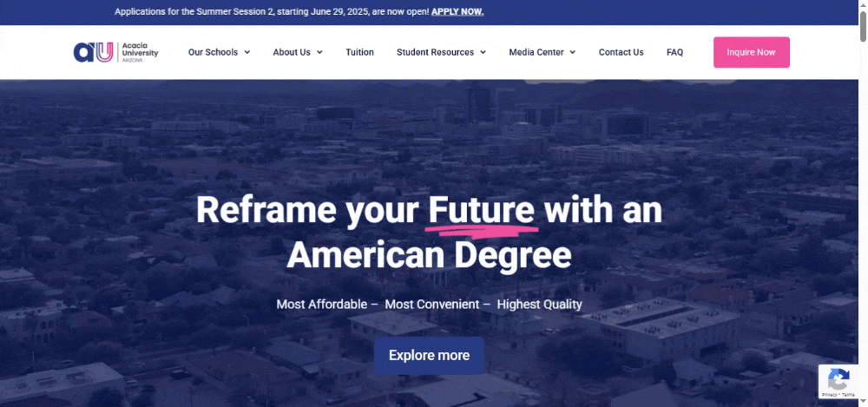Image resolution: width=868 pixels, height=407 pixels.
Task: Click the pink Inquire Now button
Action: tap(751, 52)
